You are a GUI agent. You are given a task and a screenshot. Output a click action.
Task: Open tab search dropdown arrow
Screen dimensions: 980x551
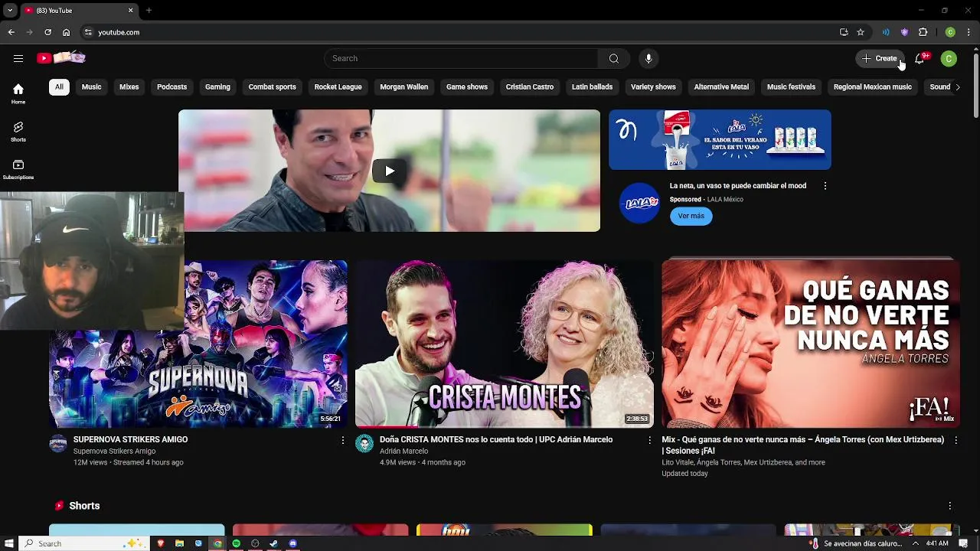(10, 11)
